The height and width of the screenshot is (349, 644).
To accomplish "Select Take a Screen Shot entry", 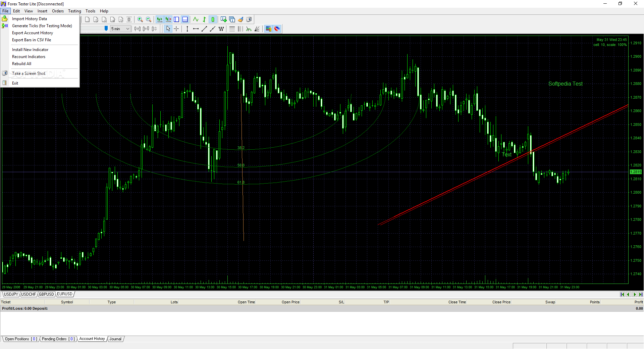I will pos(40,73).
